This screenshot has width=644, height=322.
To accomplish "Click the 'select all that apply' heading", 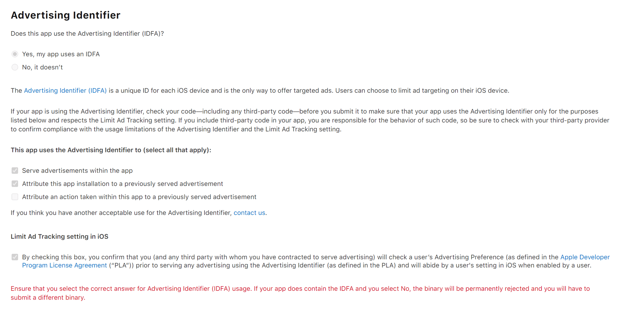I will click(x=111, y=150).
